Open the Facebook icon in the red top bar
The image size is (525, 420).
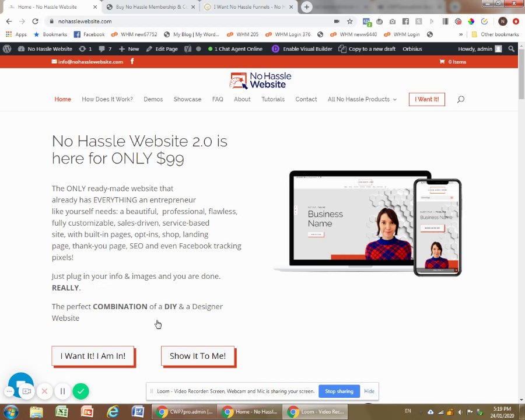pos(132,61)
